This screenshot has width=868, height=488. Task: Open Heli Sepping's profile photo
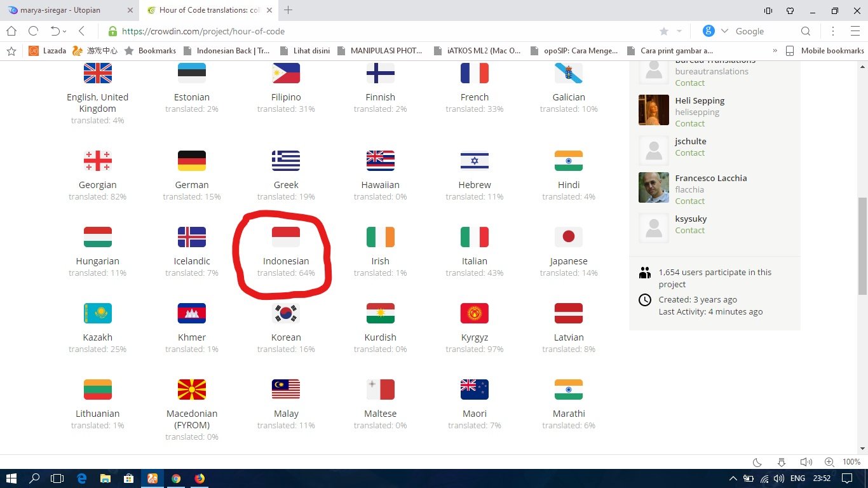point(654,110)
